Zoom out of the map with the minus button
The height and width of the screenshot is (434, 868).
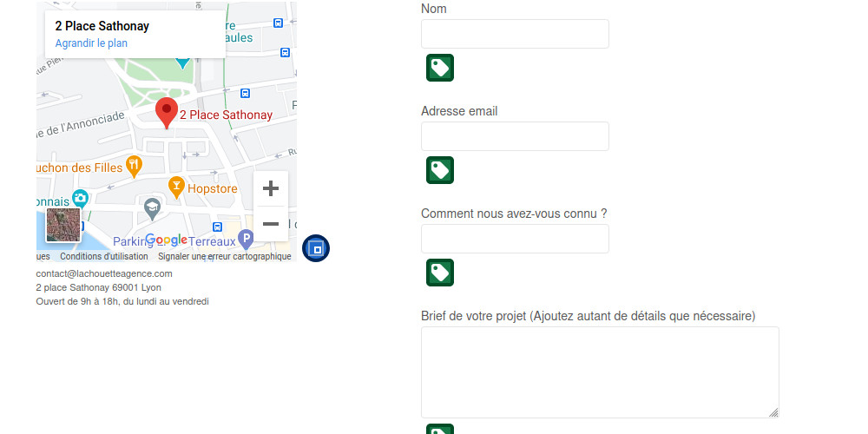point(271,224)
